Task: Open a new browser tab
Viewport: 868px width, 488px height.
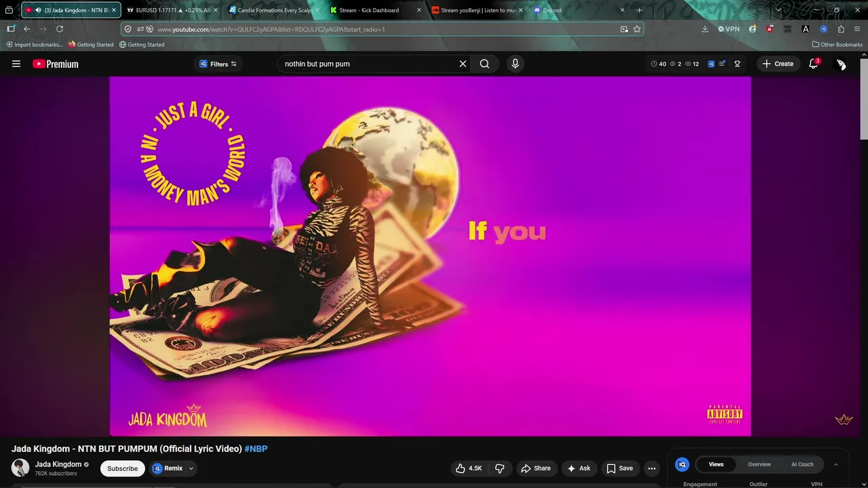Action: [x=639, y=10]
